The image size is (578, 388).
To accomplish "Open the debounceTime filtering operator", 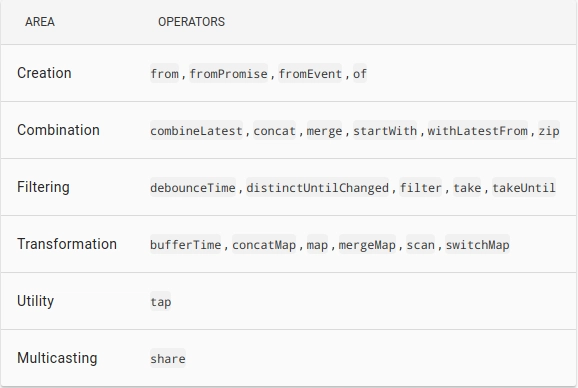I will point(193,187).
